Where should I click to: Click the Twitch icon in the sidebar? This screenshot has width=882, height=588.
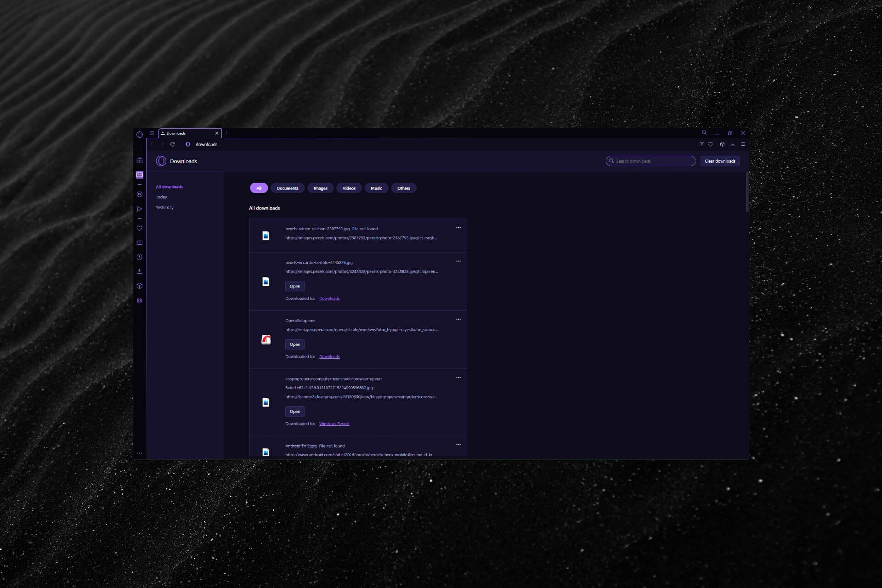[x=140, y=175]
